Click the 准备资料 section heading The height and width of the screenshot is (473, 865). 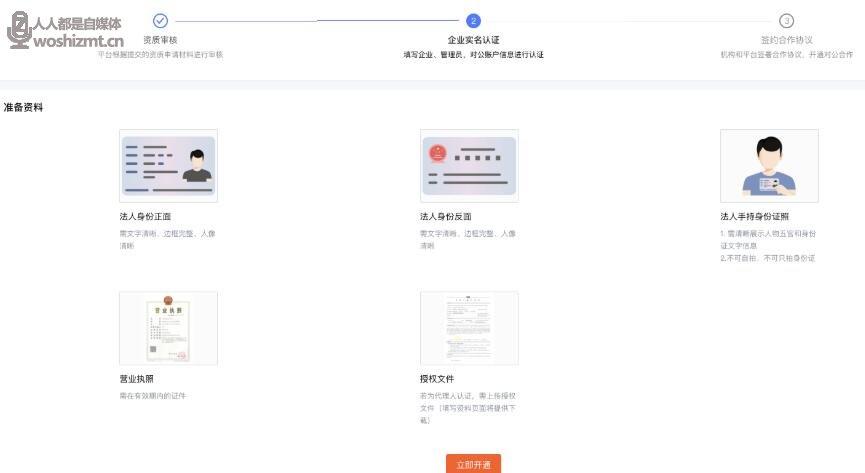tap(24, 107)
